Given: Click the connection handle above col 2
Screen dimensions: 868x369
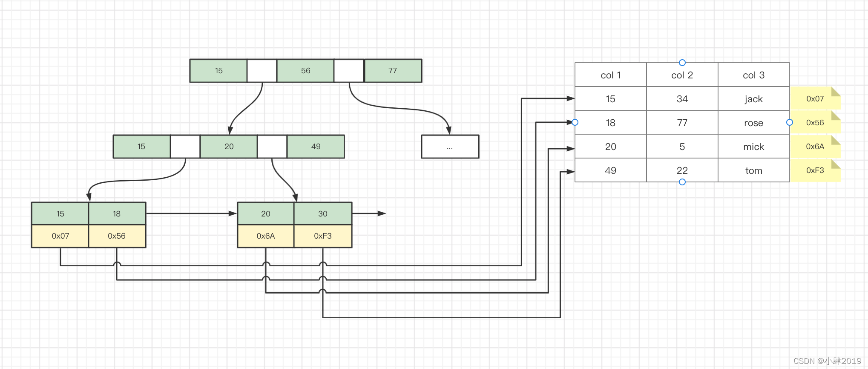Looking at the screenshot, I should 682,63.
